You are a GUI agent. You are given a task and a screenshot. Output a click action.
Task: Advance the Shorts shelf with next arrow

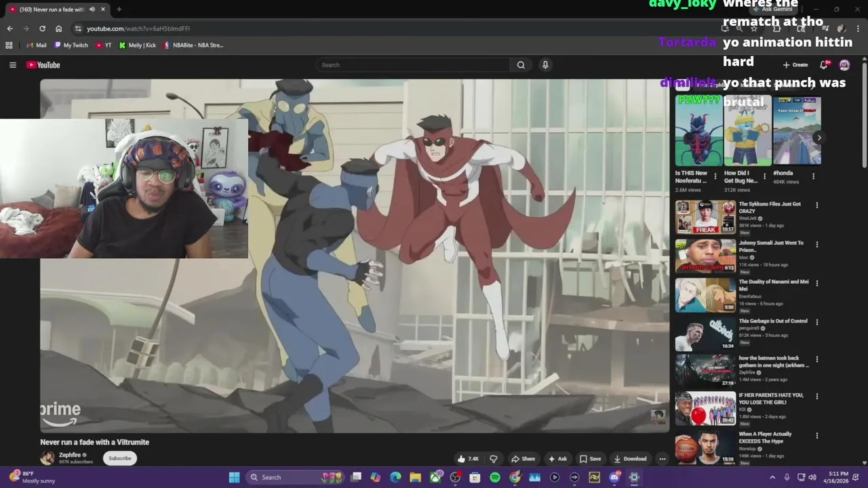click(x=819, y=138)
